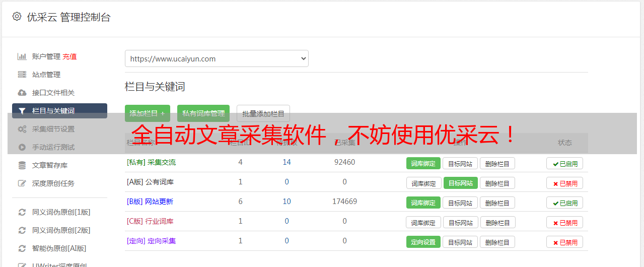644x267 pixels.
Task: Open 智能伪原创[AI版] sidebar item
Action: tap(59, 248)
